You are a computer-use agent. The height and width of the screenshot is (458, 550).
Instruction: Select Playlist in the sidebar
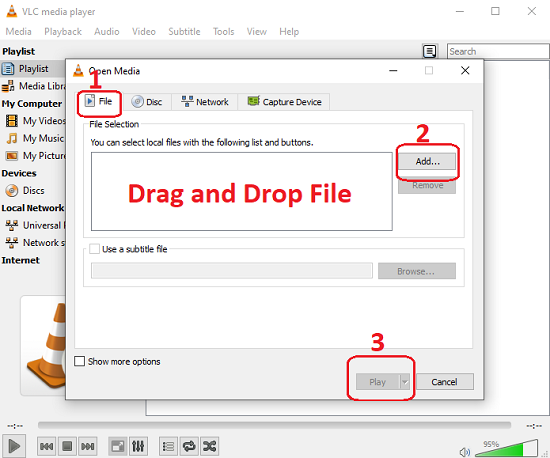click(33, 69)
